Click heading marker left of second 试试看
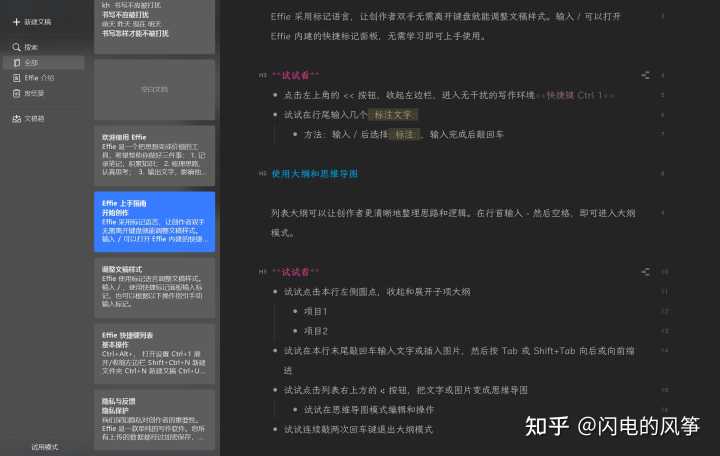 point(262,272)
